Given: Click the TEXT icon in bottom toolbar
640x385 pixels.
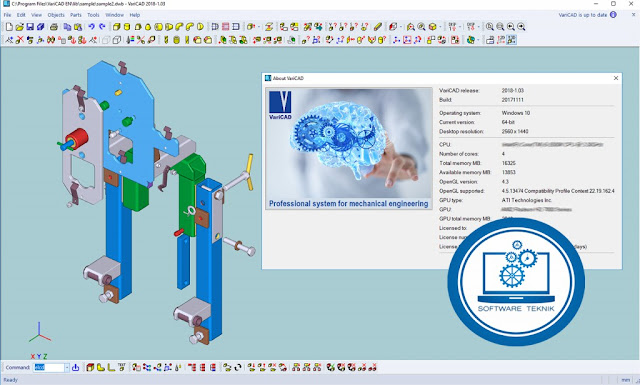Looking at the screenshot, I should [121, 367].
